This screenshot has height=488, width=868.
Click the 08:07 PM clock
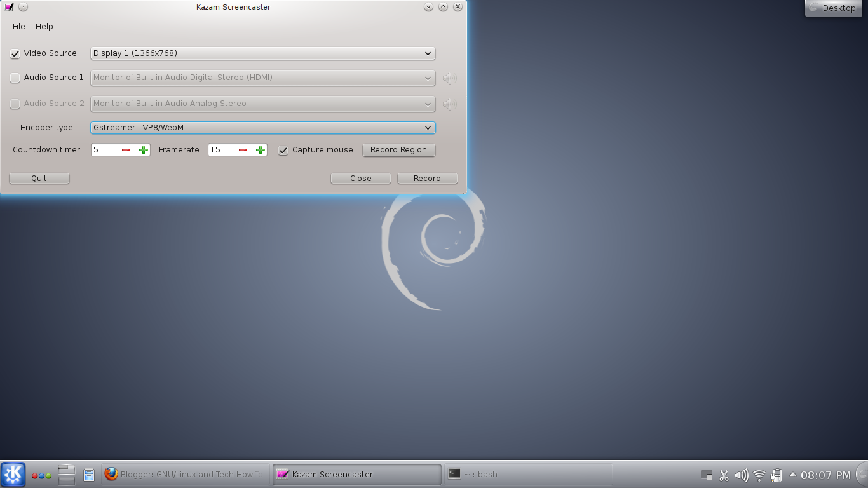click(x=825, y=475)
